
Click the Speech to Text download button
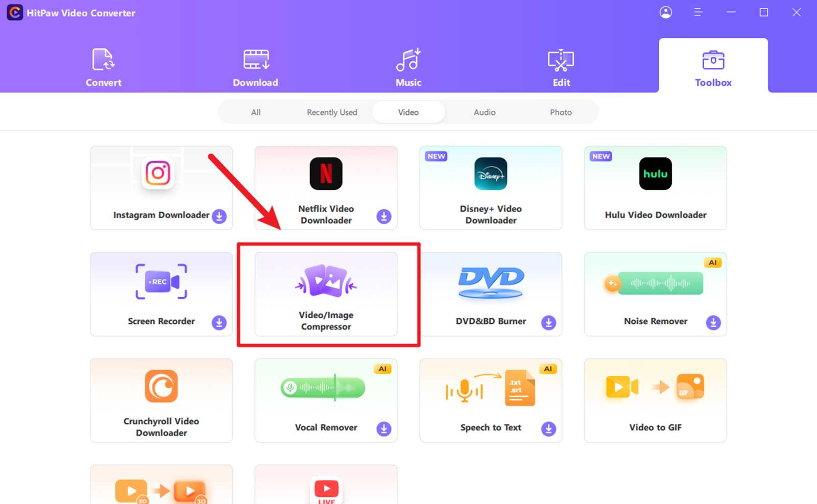(548, 429)
